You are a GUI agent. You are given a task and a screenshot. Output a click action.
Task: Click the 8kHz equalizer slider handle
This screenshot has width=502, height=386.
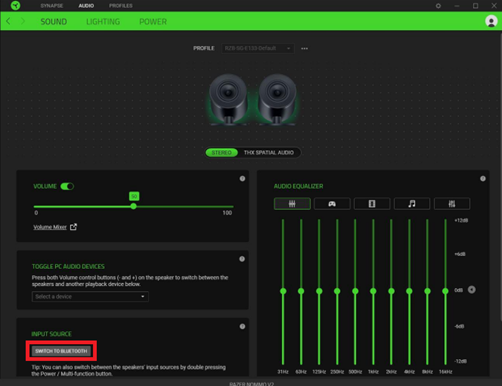pos(427,291)
